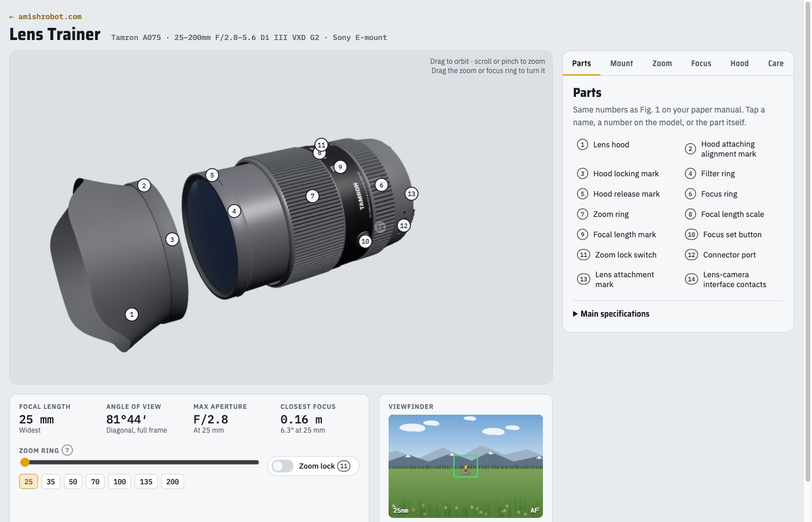Click the 70 focal length preset
812x522 pixels.
tap(96, 481)
